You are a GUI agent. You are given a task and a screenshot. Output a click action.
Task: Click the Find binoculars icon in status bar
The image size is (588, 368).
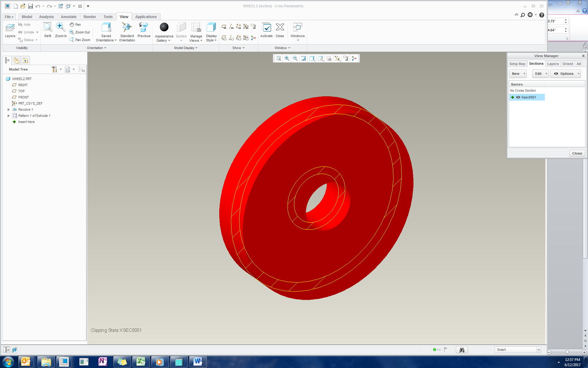[x=462, y=350]
